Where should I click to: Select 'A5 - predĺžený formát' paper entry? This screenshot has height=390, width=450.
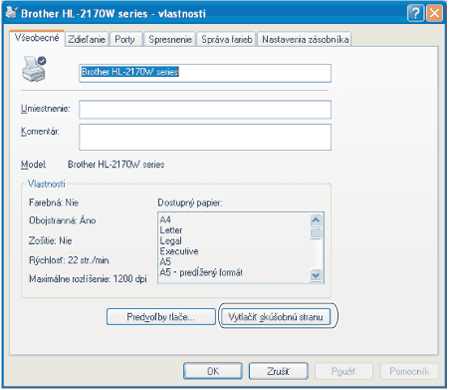coord(201,273)
